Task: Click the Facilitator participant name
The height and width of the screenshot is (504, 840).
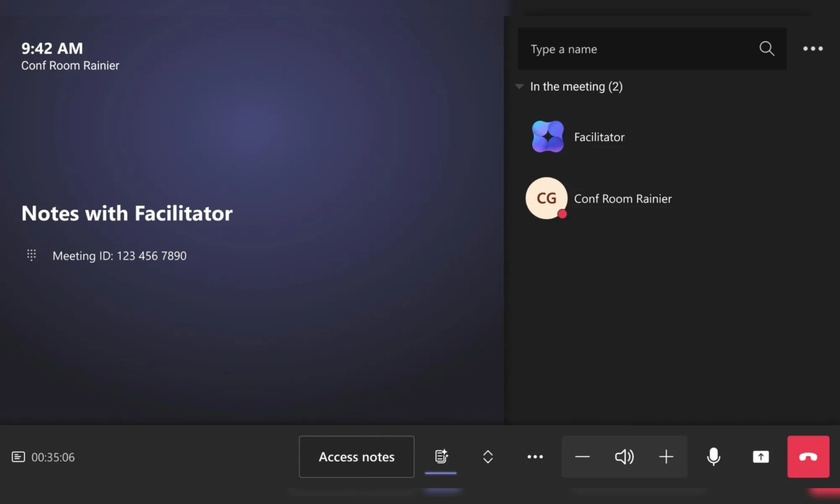Action: click(x=599, y=137)
